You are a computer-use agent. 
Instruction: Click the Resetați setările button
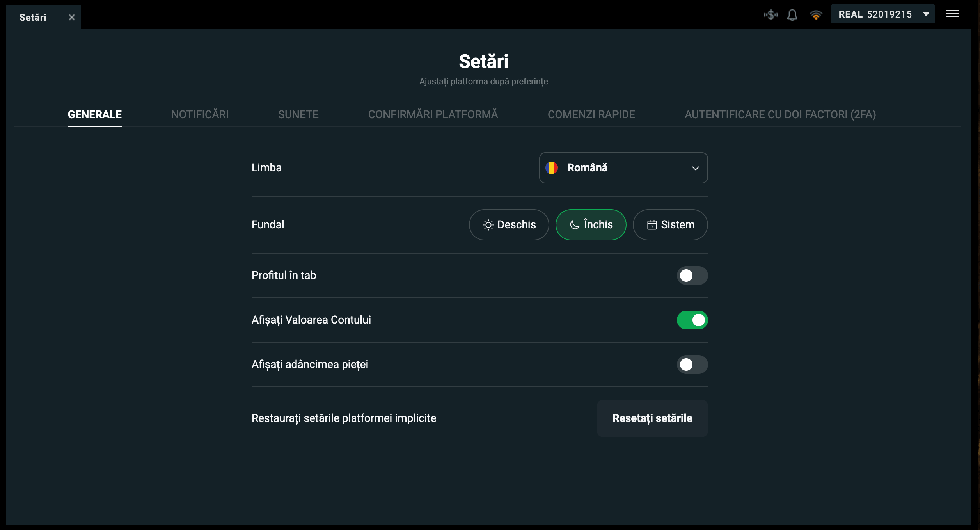pyautogui.click(x=652, y=418)
